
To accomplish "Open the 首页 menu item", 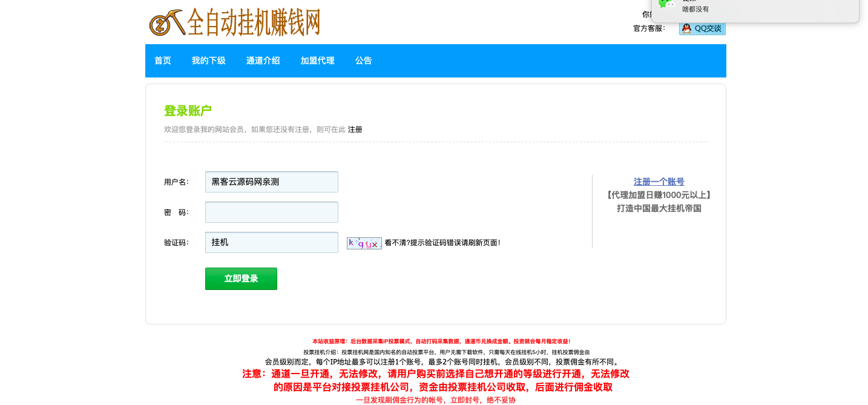I will [x=163, y=61].
